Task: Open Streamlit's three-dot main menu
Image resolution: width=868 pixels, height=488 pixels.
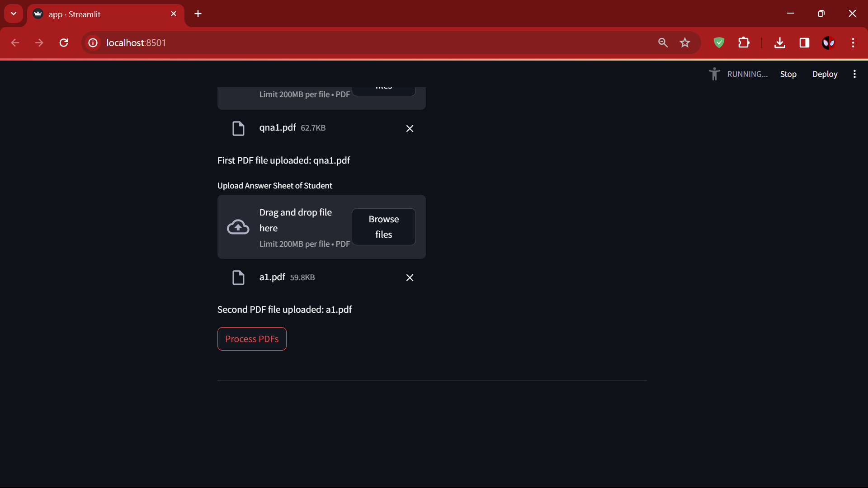Action: point(854,74)
